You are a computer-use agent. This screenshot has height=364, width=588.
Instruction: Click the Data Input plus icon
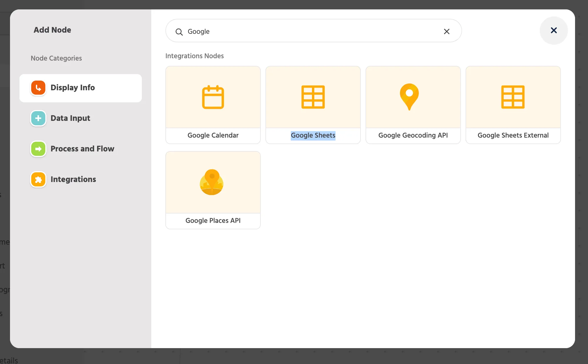point(38,118)
